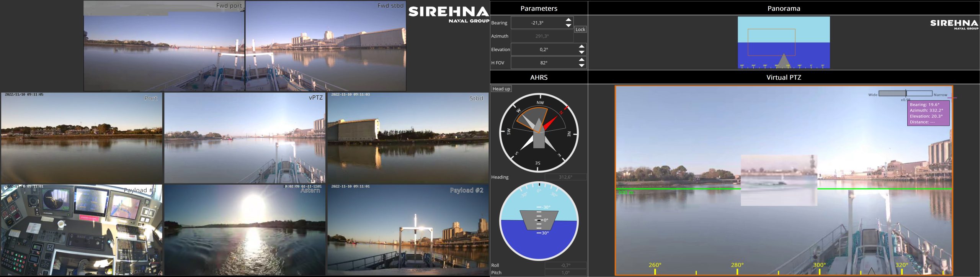This screenshot has height=277, width=980.
Task: Increase the H FOV value with up arrow
Action: (x=581, y=60)
